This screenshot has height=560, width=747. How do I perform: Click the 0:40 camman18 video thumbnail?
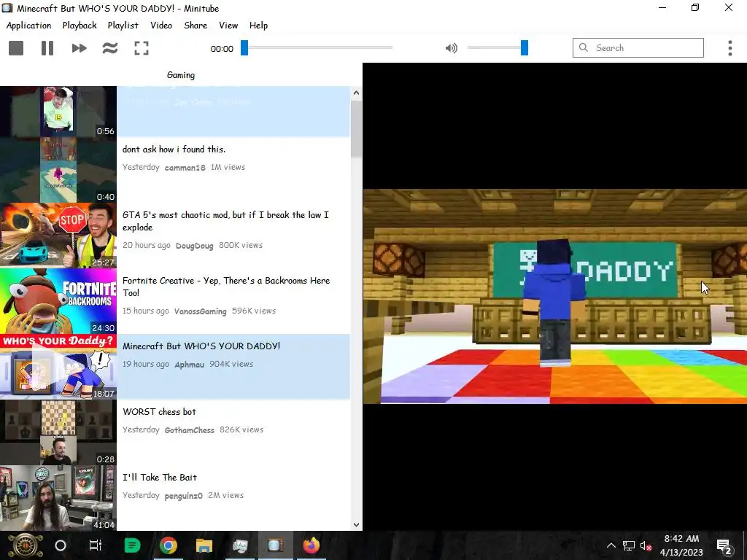click(58, 171)
